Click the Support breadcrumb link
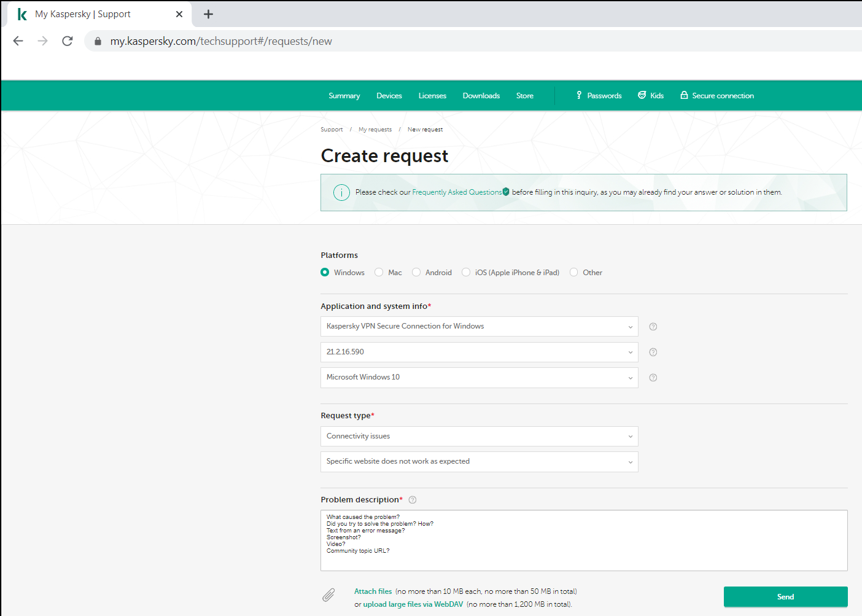The height and width of the screenshot is (616, 862). coord(332,130)
